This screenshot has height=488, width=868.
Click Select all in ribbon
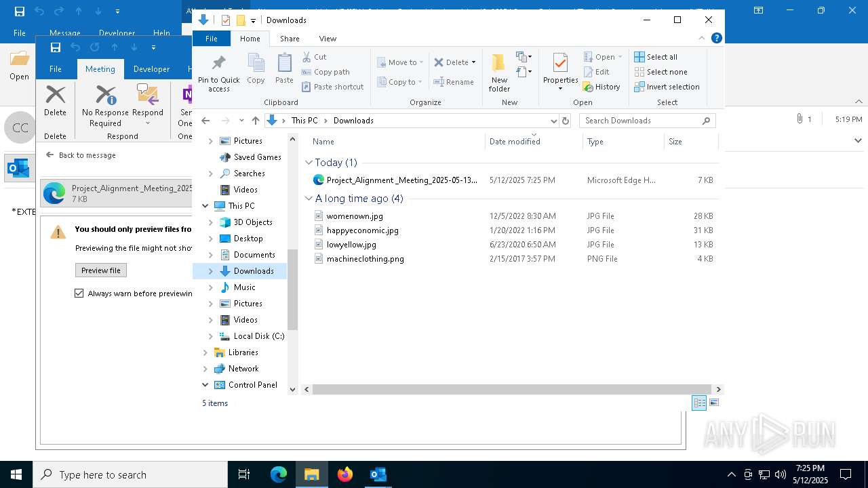(x=656, y=57)
